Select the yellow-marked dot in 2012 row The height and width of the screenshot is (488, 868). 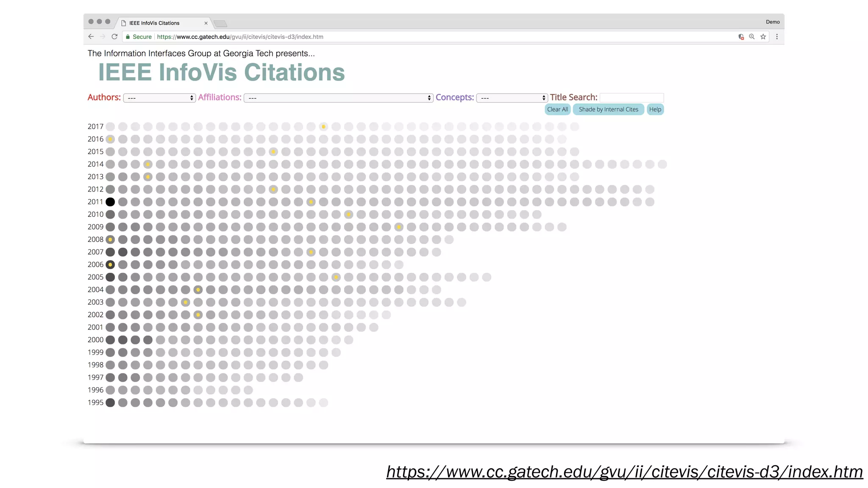pos(273,189)
